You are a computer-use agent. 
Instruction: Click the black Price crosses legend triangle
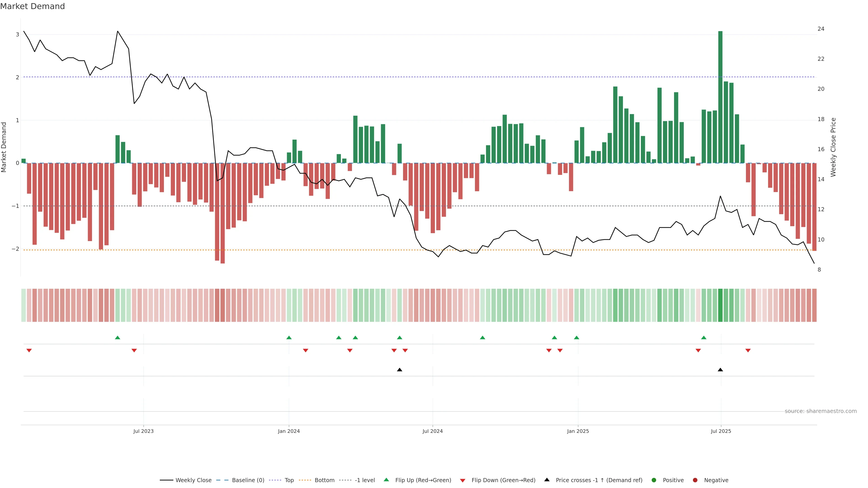547,480
